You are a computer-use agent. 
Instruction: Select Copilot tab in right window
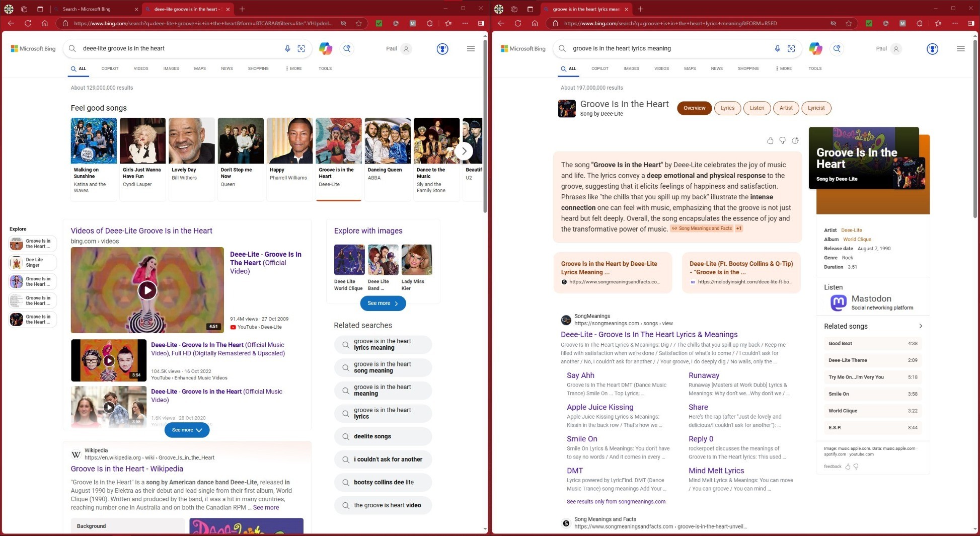(x=600, y=68)
